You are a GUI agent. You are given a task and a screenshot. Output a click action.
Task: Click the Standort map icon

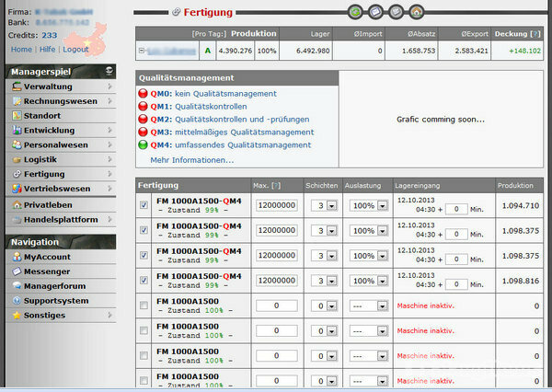pos(17,116)
